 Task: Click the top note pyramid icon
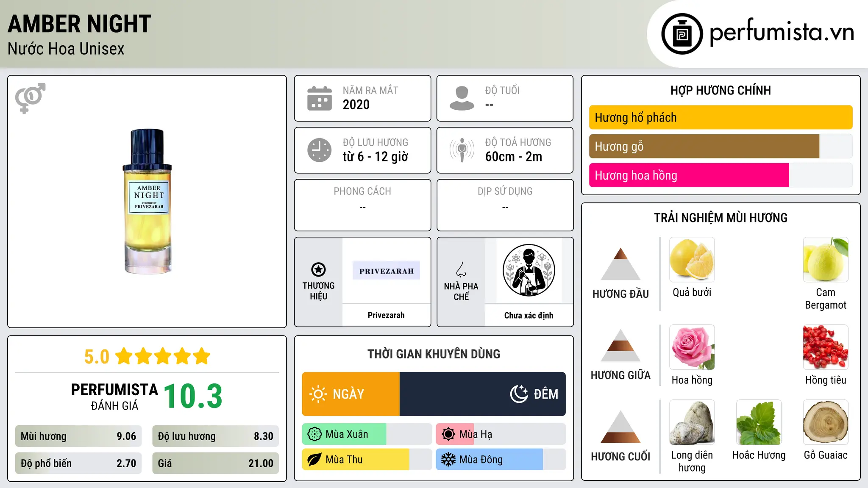[x=620, y=264]
